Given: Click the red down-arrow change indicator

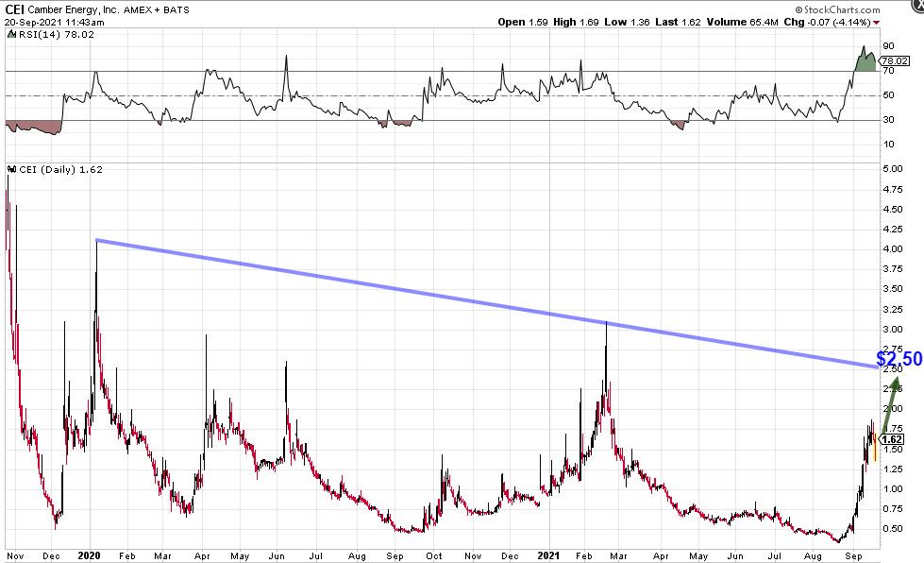Looking at the screenshot, I should pyautogui.click(x=877, y=23).
